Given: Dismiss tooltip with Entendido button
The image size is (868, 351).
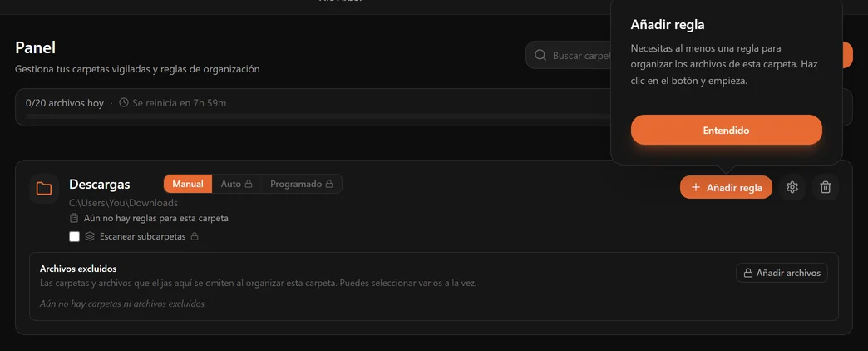Looking at the screenshot, I should tap(727, 130).
